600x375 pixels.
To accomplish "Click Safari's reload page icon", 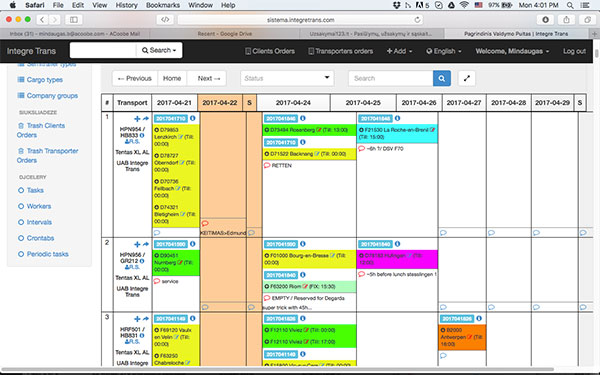I will [x=417, y=20].
